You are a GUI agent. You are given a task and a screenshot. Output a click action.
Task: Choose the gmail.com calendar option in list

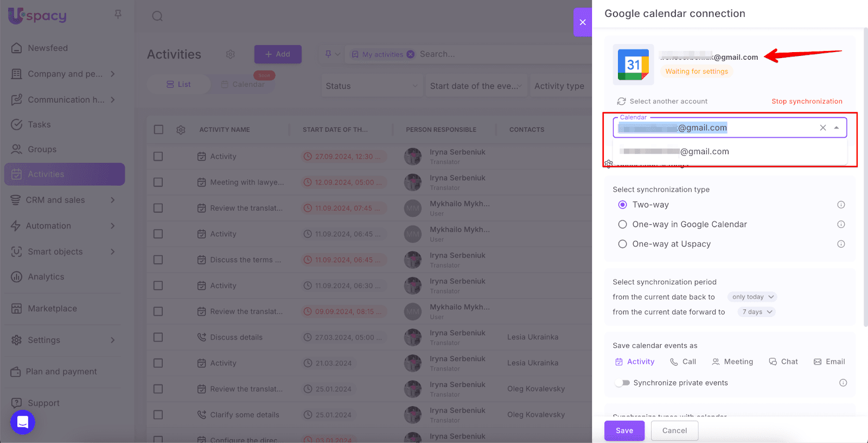704,151
